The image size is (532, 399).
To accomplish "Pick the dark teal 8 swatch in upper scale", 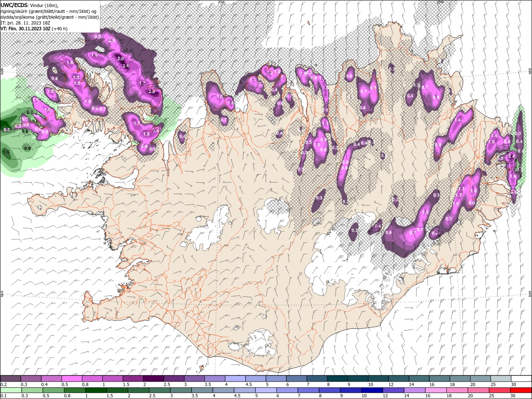I will (x=337, y=379).
